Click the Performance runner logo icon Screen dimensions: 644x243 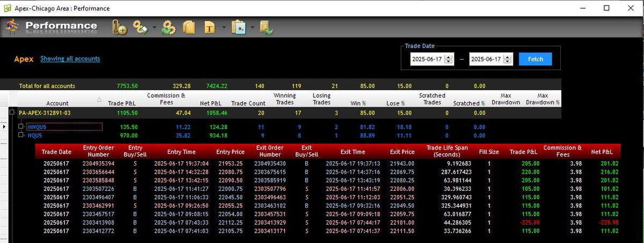(13, 27)
